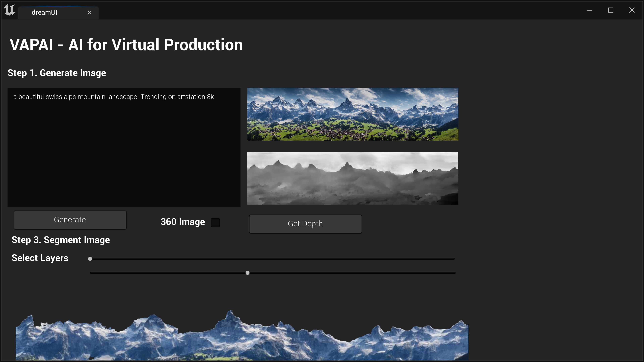The height and width of the screenshot is (362, 644).
Task: Close the application window
Action: (x=632, y=10)
